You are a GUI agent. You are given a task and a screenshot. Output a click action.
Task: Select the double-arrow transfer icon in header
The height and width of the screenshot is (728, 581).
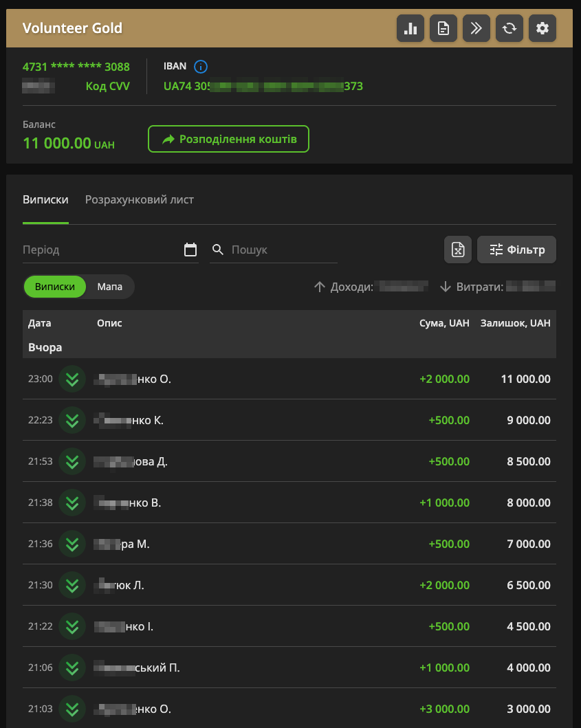[x=476, y=28]
